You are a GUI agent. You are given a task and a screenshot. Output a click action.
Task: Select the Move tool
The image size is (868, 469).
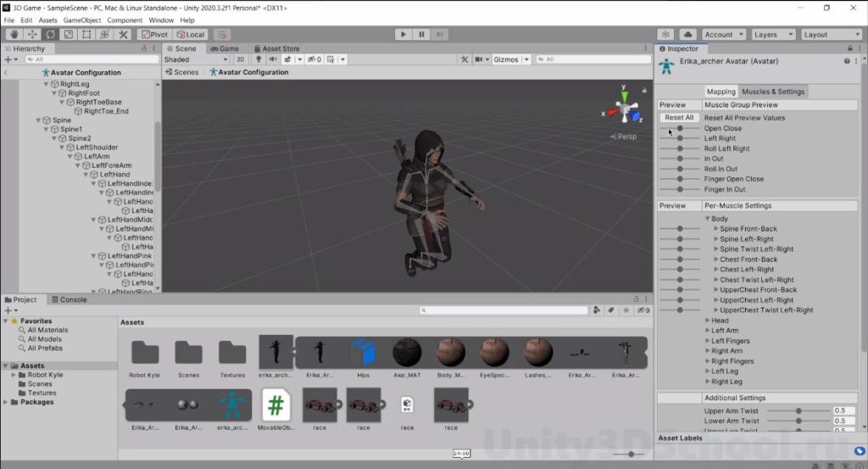pyautogui.click(x=32, y=34)
